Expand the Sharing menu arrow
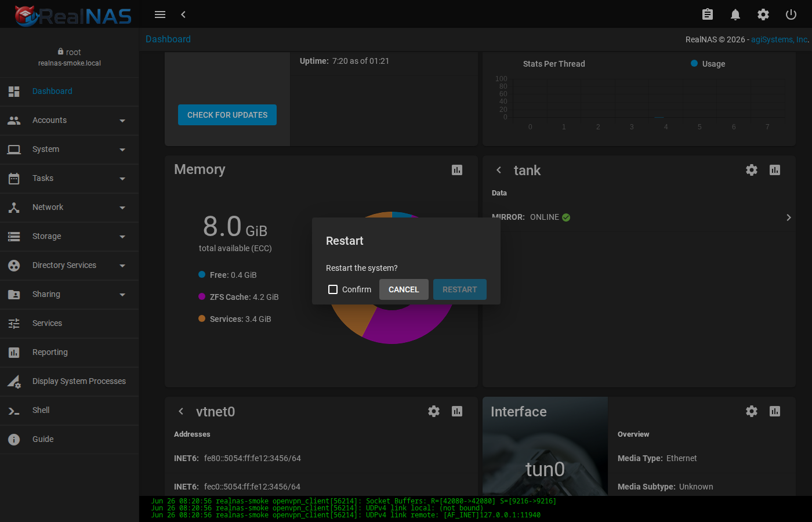The image size is (812, 522). tap(122, 295)
